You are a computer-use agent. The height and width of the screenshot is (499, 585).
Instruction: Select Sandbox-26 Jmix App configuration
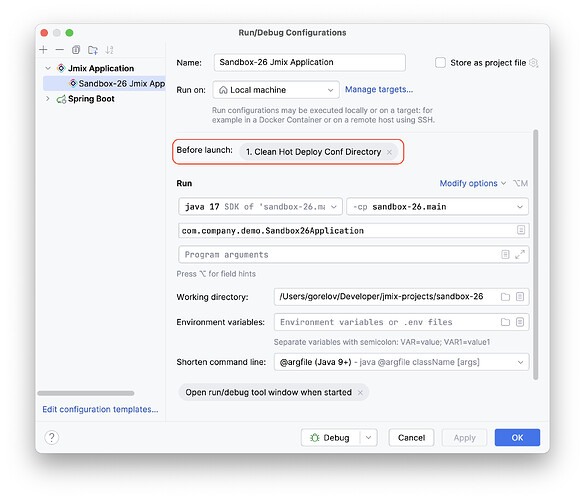coord(104,84)
